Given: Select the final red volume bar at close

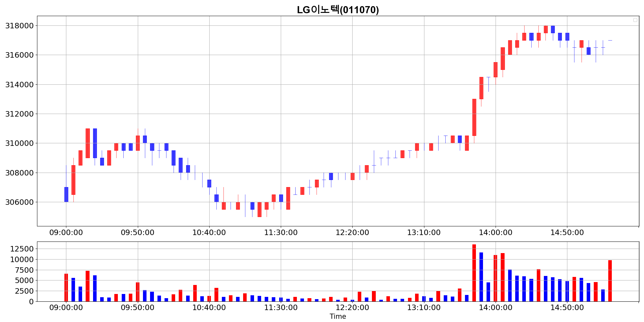Looking at the screenshot, I should coord(610,281).
